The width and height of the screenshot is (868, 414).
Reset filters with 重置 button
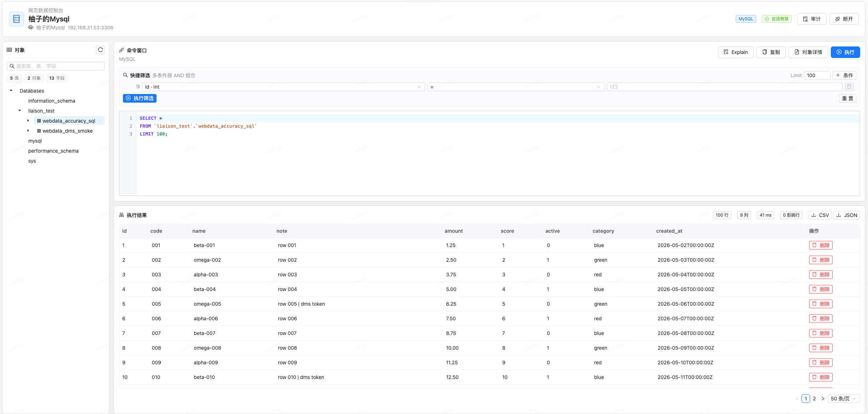[x=848, y=98]
